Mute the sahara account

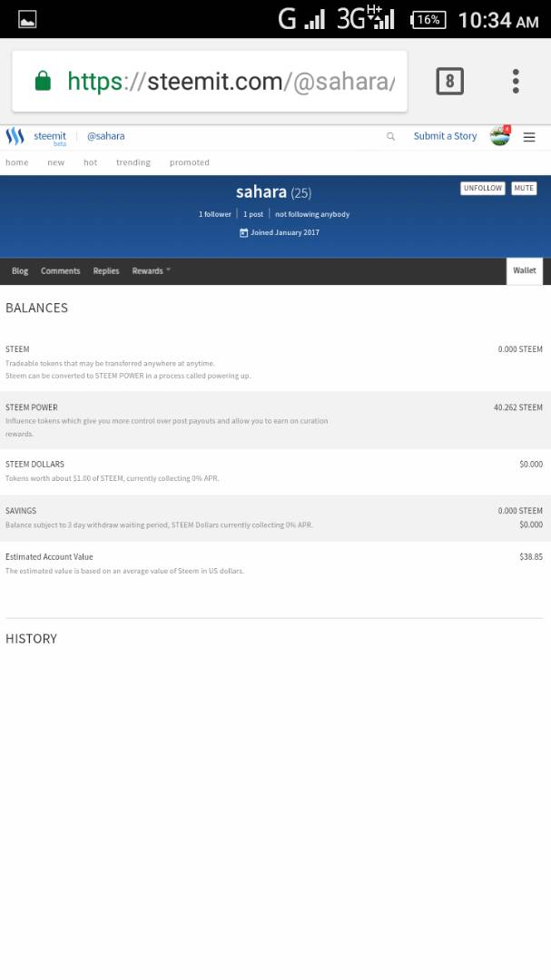524,188
